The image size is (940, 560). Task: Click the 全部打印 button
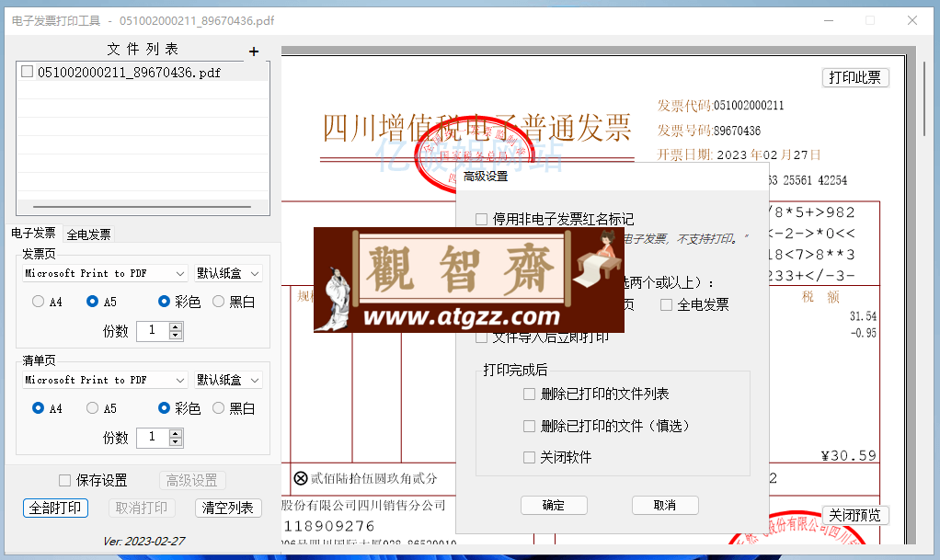pyautogui.click(x=56, y=508)
